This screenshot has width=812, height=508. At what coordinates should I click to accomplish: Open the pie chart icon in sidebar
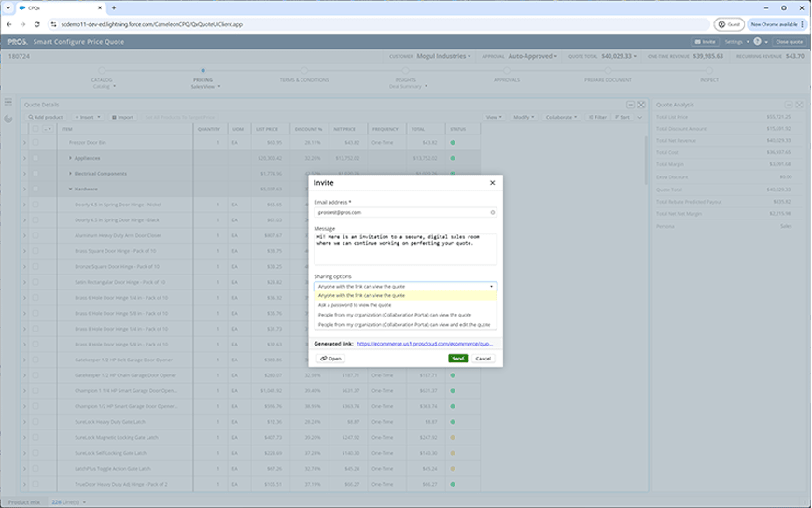(x=7, y=119)
